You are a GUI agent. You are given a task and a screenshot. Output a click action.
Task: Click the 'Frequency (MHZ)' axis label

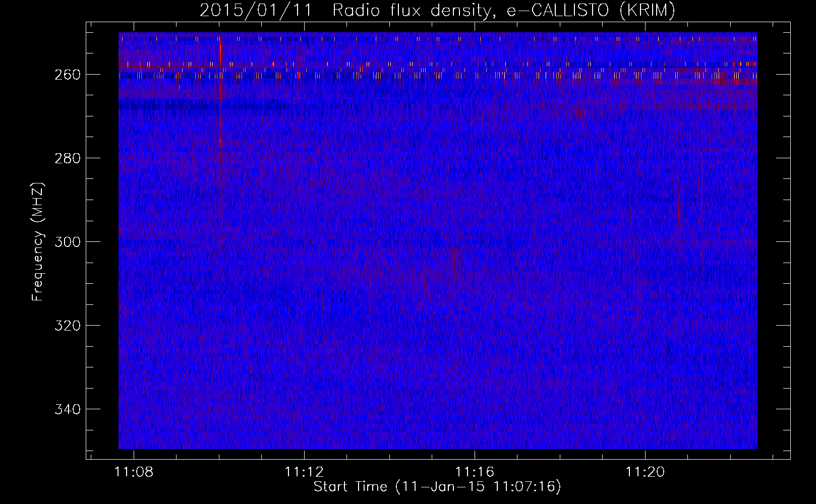(38, 241)
